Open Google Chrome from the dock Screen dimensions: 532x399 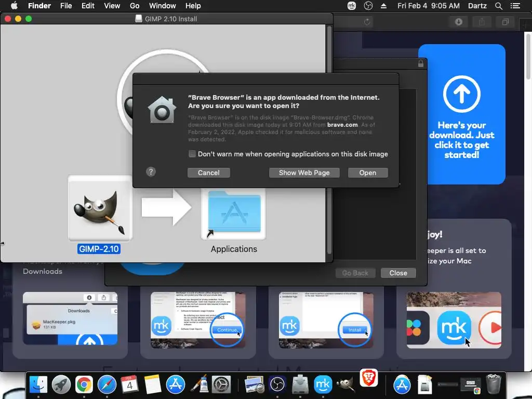pyautogui.click(x=84, y=385)
